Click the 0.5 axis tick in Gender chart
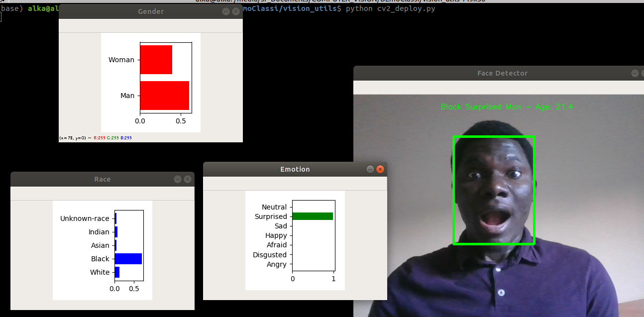Viewport: 644px width, 317px height. (x=180, y=120)
